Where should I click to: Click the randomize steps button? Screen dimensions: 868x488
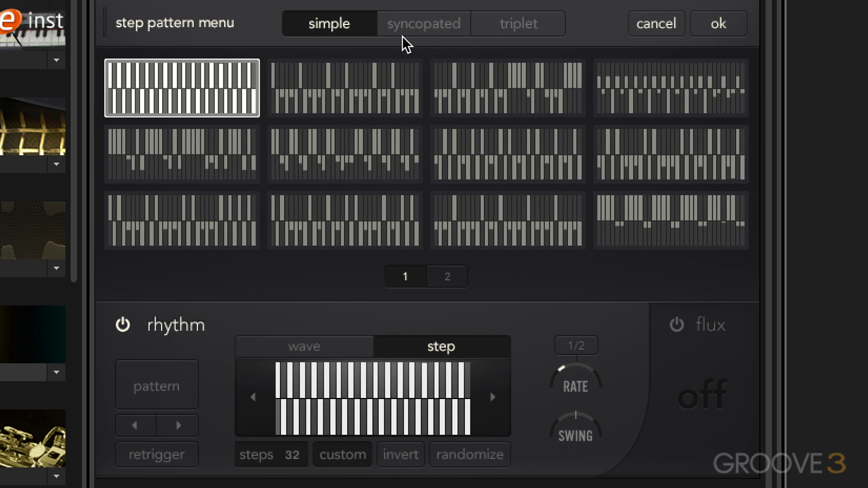(x=470, y=454)
